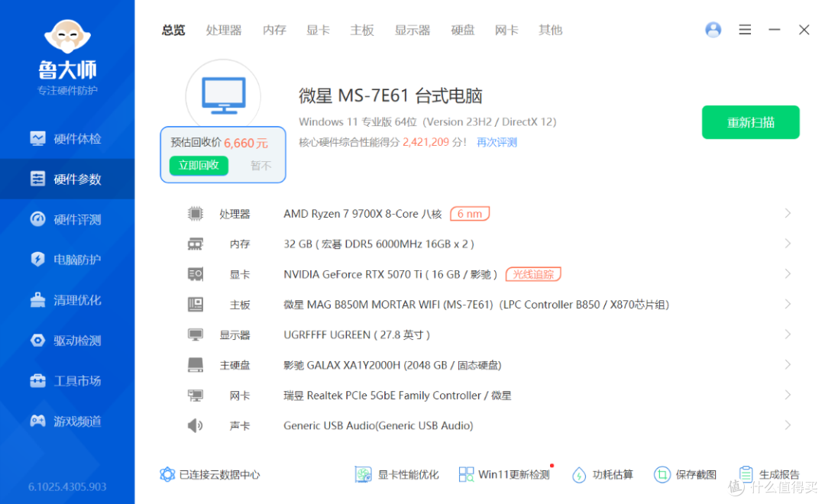Open 硬件体检 in the sidebar
This screenshot has height=504, width=825.
[x=67, y=139]
